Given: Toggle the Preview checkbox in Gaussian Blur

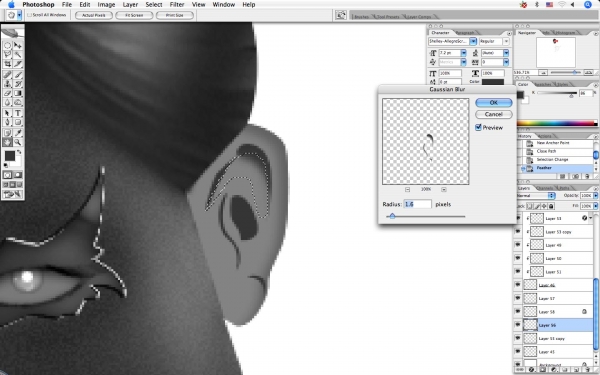Looking at the screenshot, I should 478,127.
